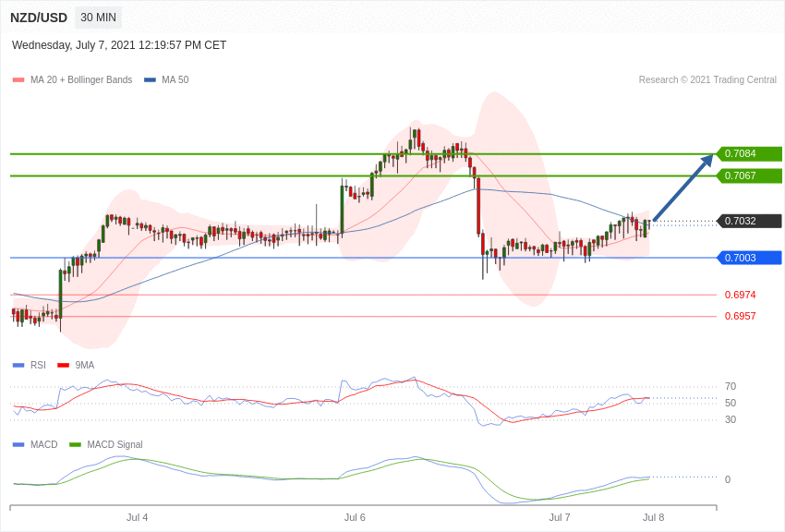Click the Jul 7 date axis label
The height and width of the screenshot is (532, 785).
click(x=560, y=517)
